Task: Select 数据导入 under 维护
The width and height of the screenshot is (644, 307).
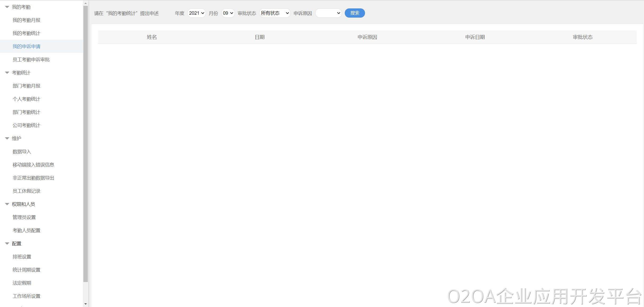Action: tap(22, 152)
